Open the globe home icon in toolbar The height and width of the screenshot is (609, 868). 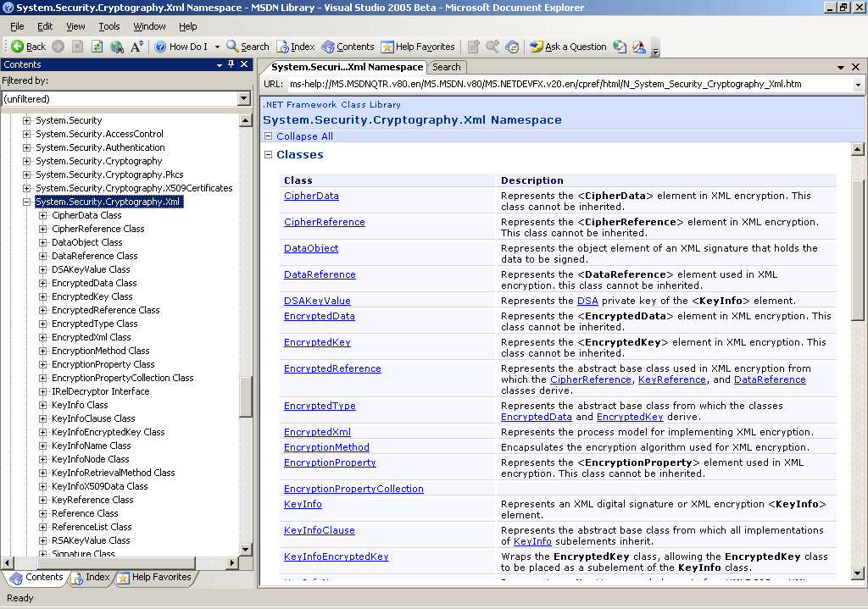click(117, 47)
